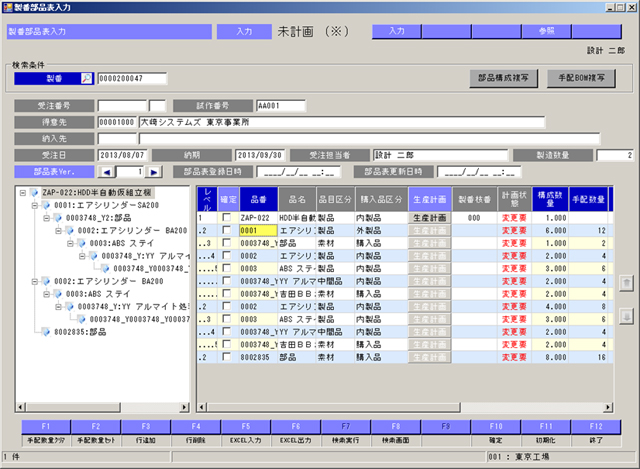The image size is (640, 469).
Task: Click 生産計画 button in ZAP-022 row
Action: tap(429, 218)
